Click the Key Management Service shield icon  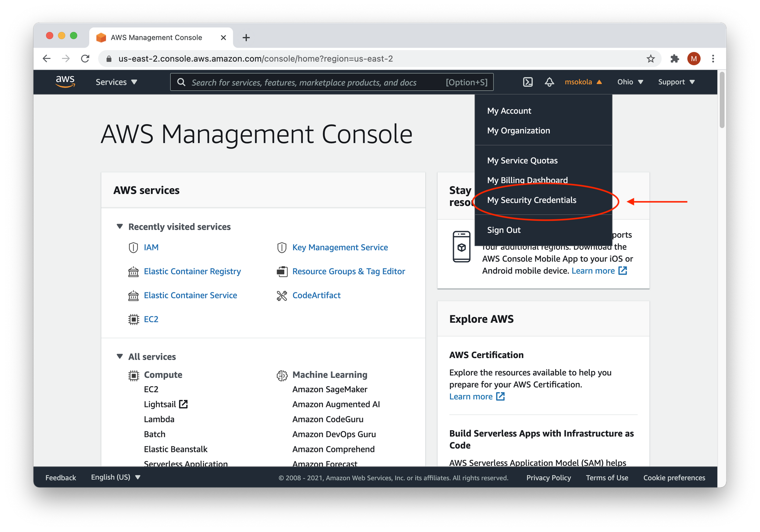282,248
